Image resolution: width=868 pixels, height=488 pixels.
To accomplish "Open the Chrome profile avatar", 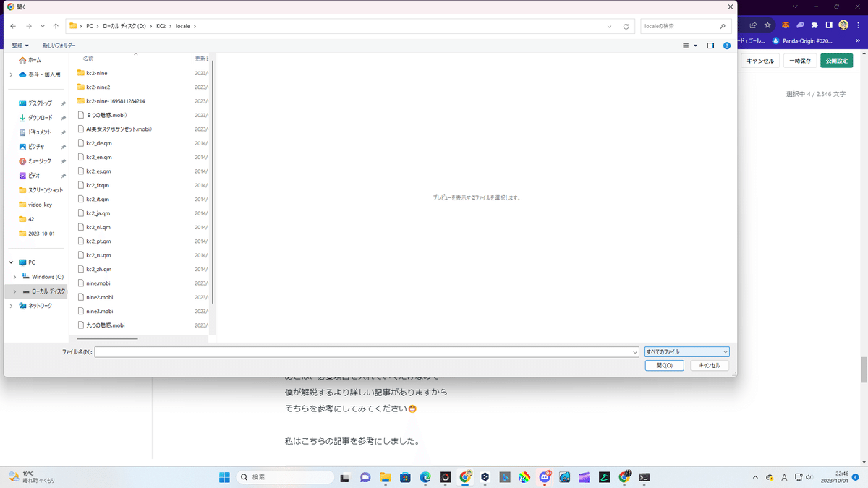I will 843,25.
